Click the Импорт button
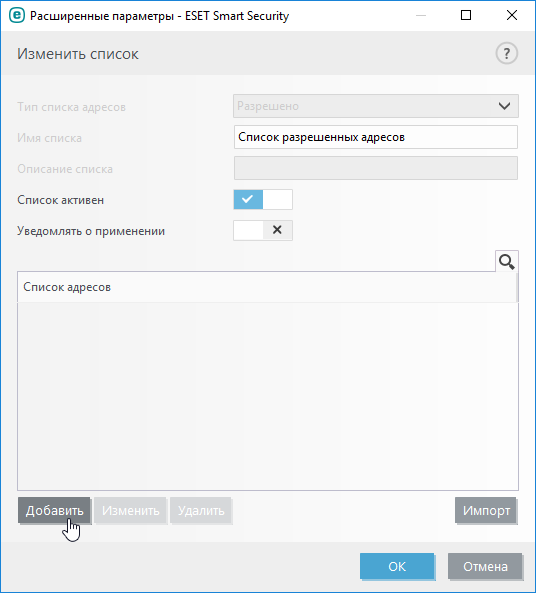536x593 pixels. [x=486, y=511]
